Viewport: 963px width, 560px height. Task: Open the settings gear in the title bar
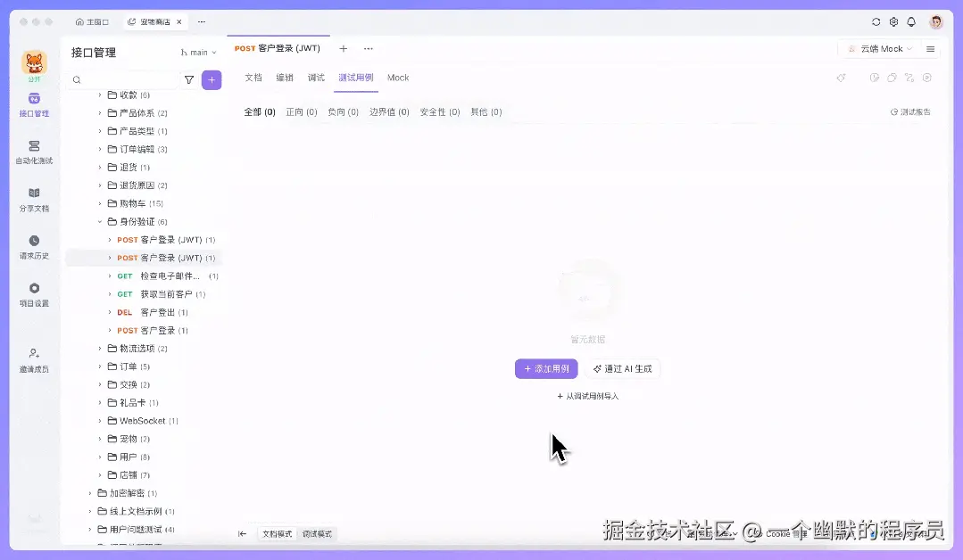pos(893,21)
